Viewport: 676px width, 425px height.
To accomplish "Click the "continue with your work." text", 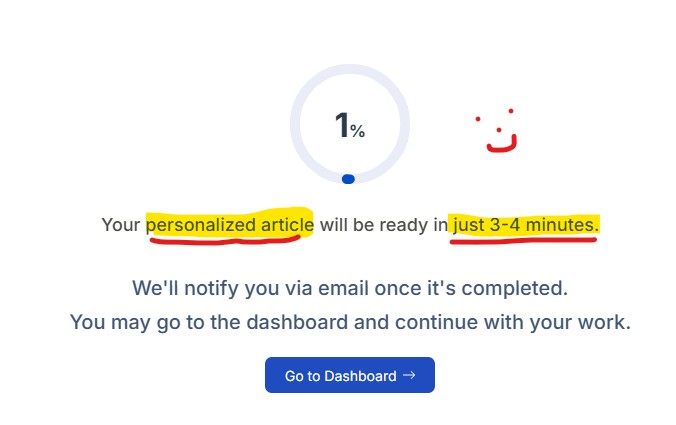I will pyautogui.click(x=513, y=322).
